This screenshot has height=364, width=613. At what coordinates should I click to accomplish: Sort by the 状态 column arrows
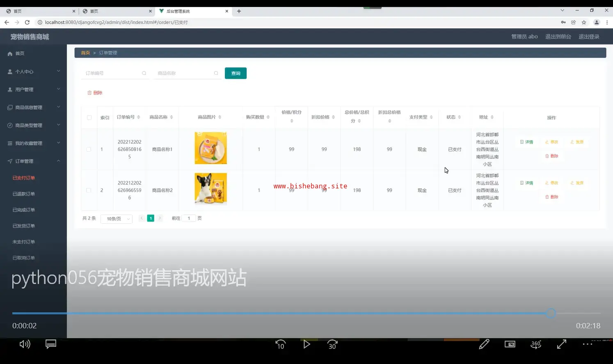[x=460, y=117]
